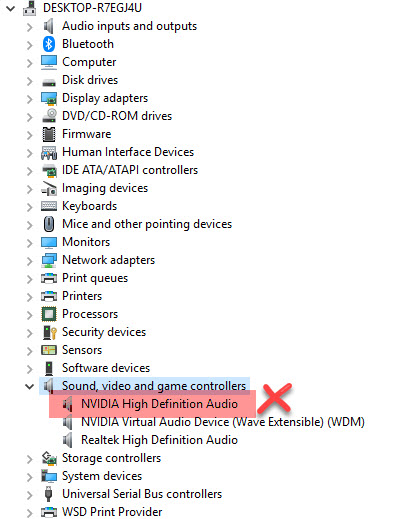416x519 pixels.
Task: Collapse the DESKTOP-R7EGJ4U root node
Action: pos(11,8)
